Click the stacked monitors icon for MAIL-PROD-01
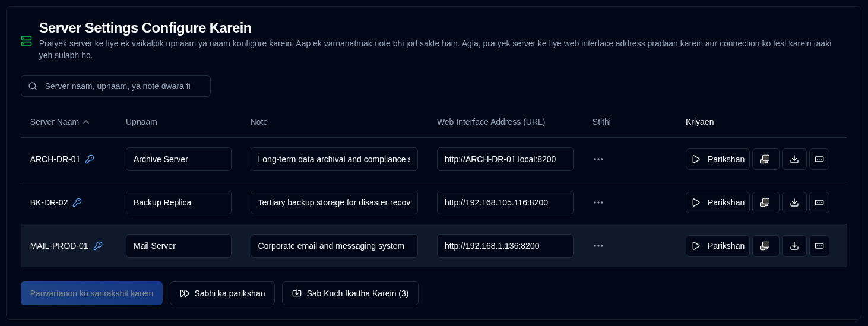 (765, 246)
